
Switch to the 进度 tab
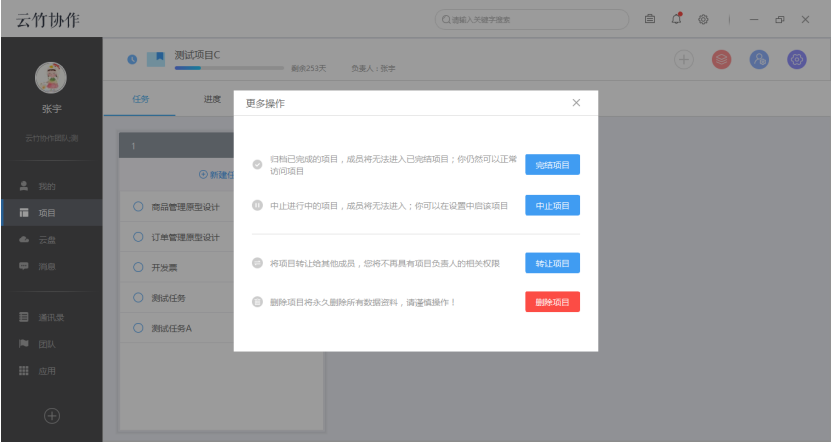point(212,99)
